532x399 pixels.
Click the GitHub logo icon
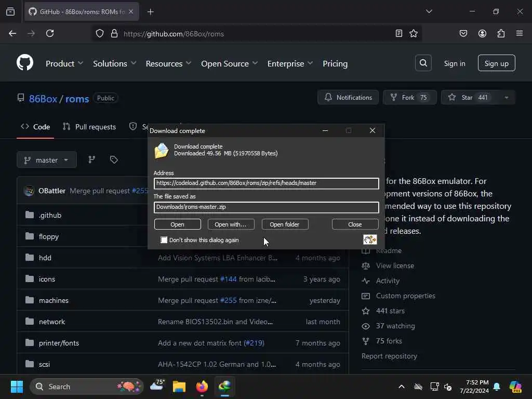tap(25, 63)
